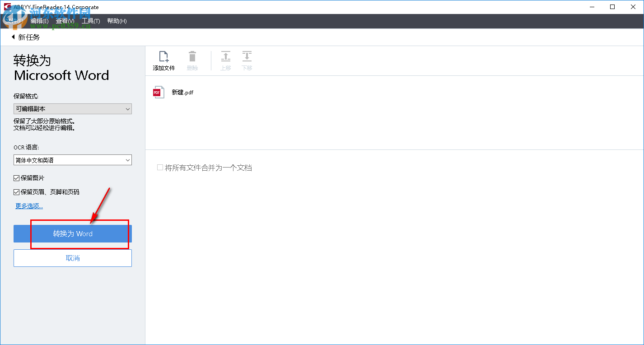
Task: Open the 工具(T) menu
Action: tap(90, 21)
